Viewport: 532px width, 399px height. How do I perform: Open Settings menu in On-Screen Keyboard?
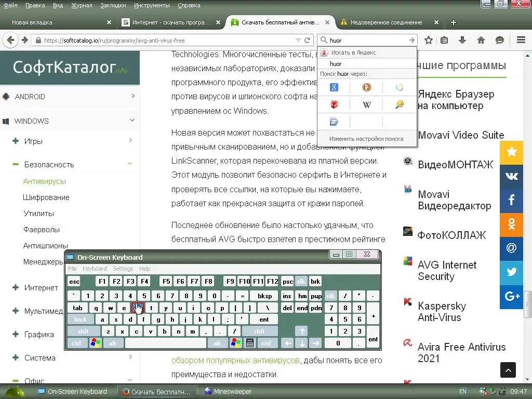123,269
